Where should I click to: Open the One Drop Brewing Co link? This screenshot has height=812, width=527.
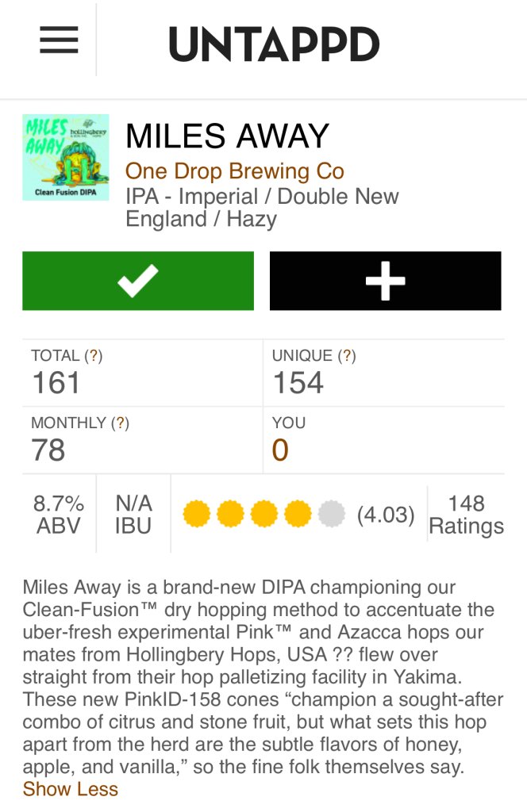235,171
